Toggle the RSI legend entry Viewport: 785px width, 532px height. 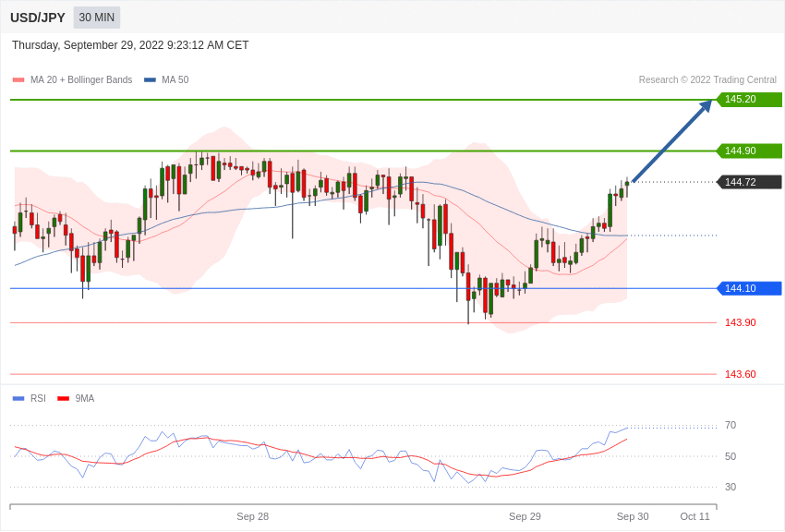coord(29,398)
